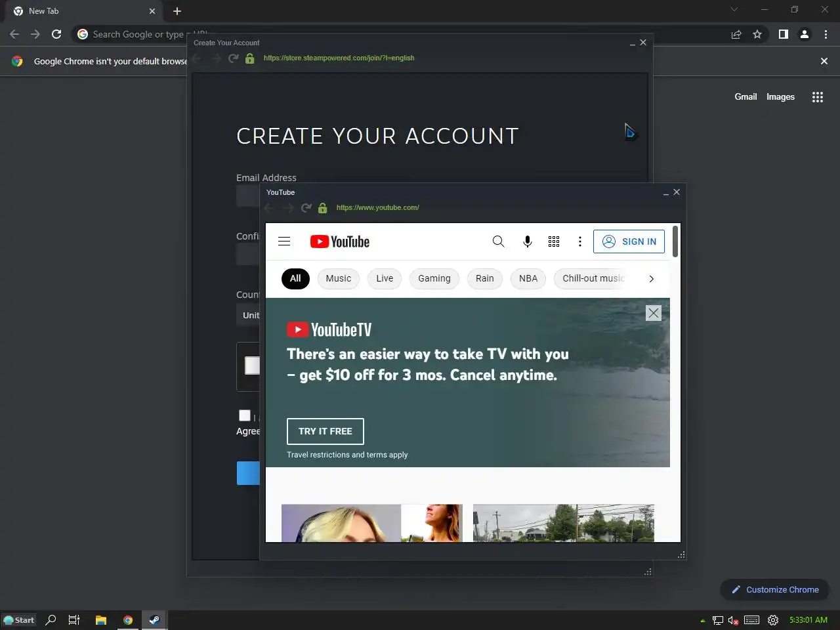Image resolution: width=840 pixels, height=630 pixels.
Task: Show more category chips with right chevron
Action: 651,278
